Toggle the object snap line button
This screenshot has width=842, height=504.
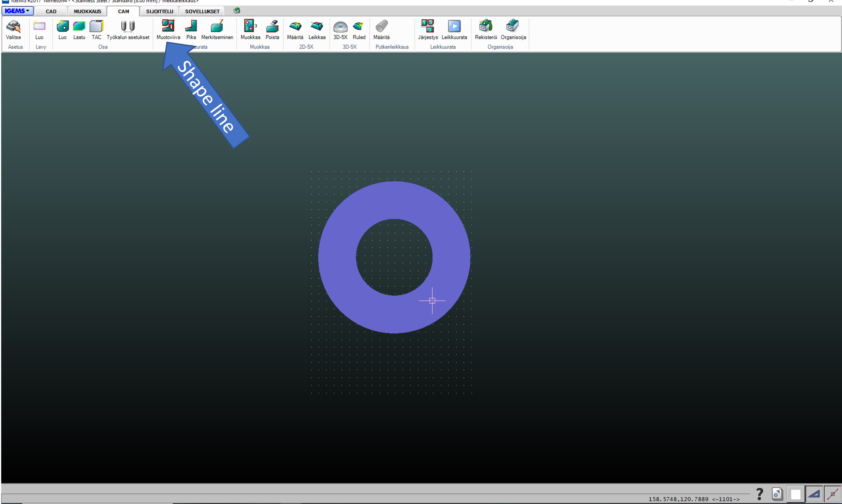[832, 494]
